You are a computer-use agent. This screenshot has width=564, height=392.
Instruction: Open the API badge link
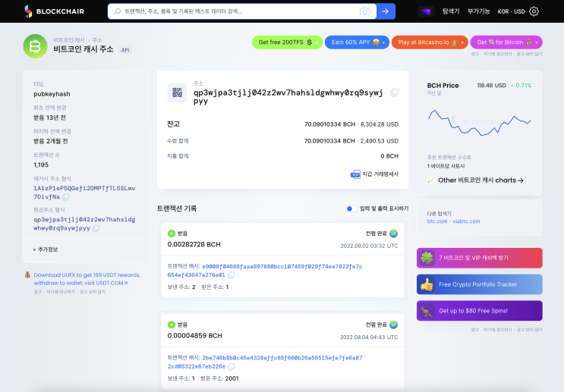125,50
